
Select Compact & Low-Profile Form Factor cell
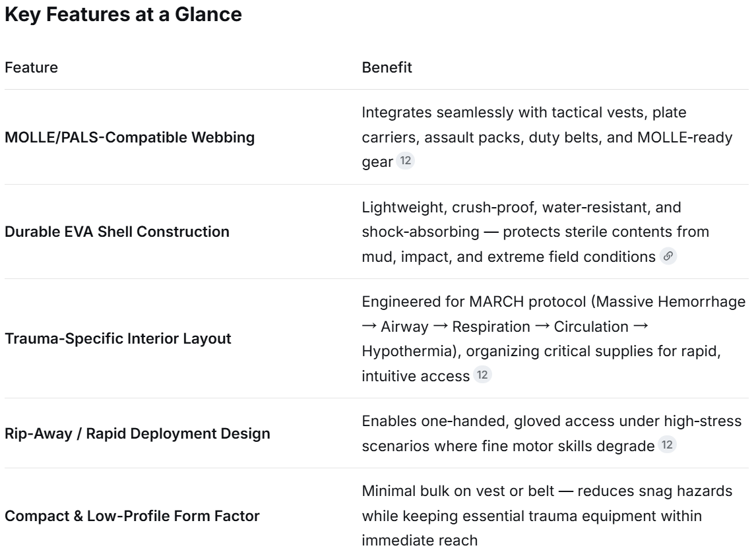pyautogui.click(x=132, y=516)
